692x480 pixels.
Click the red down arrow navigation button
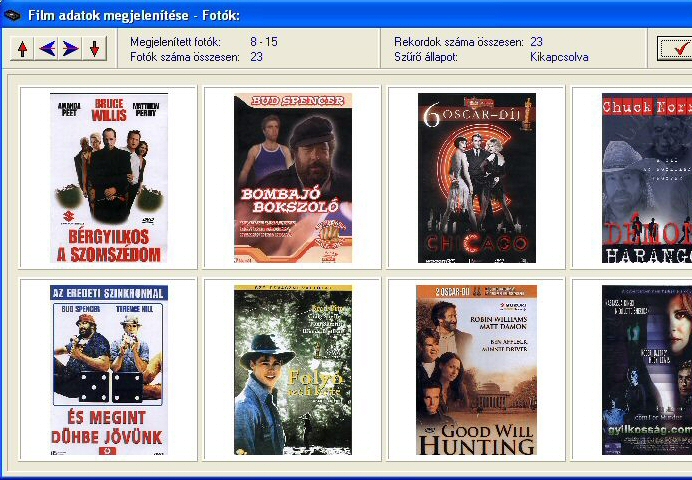coord(94,49)
